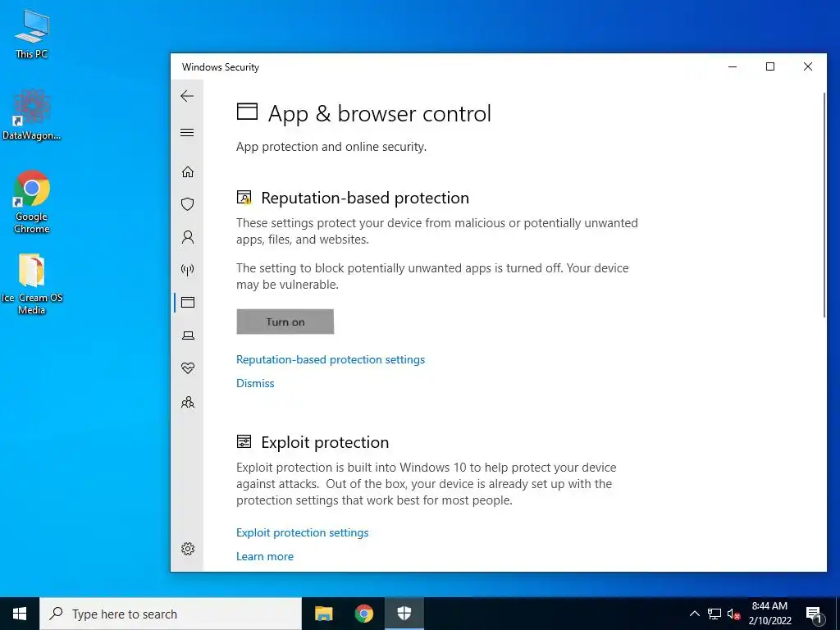The width and height of the screenshot is (840, 630).
Task: Show hidden system tray icons
Action: coord(694,614)
